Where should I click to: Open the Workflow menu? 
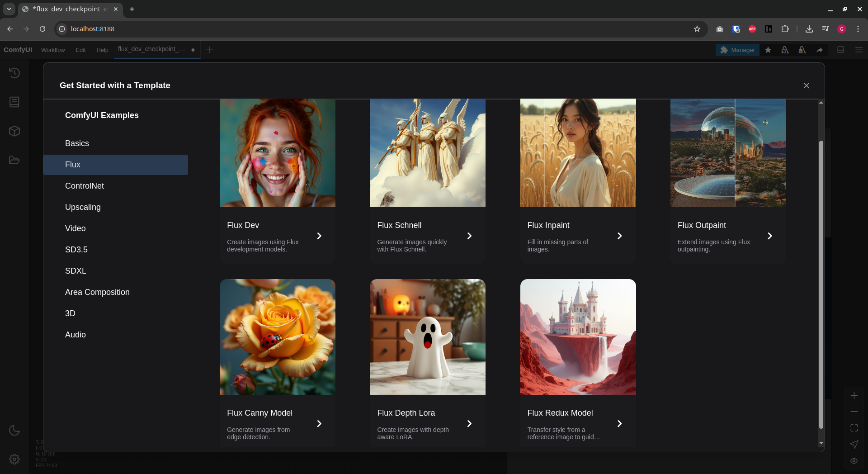pyautogui.click(x=52, y=50)
